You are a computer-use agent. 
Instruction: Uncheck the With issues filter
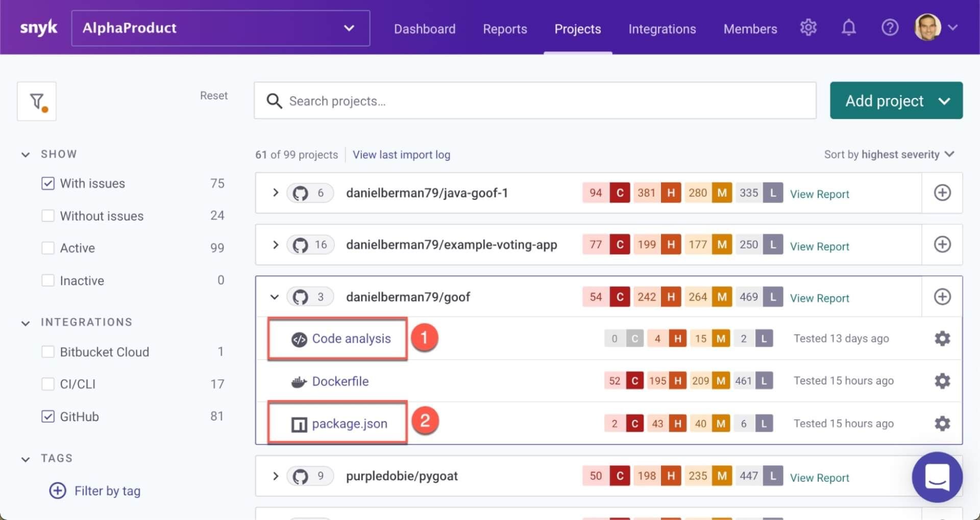click(x=48, y=183)
